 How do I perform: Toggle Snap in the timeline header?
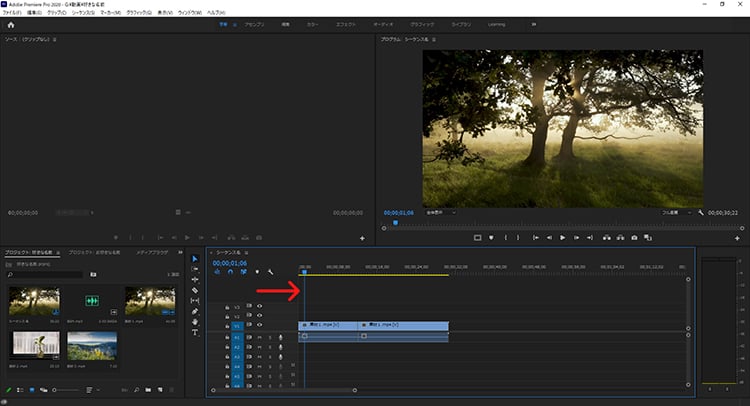click(231, 272)
